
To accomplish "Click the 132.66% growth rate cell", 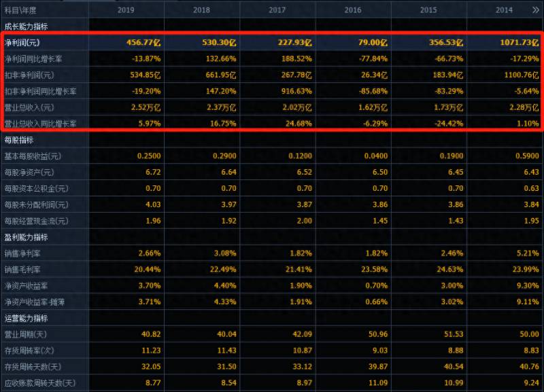I will pyautogui.click(x=221, y=59).
